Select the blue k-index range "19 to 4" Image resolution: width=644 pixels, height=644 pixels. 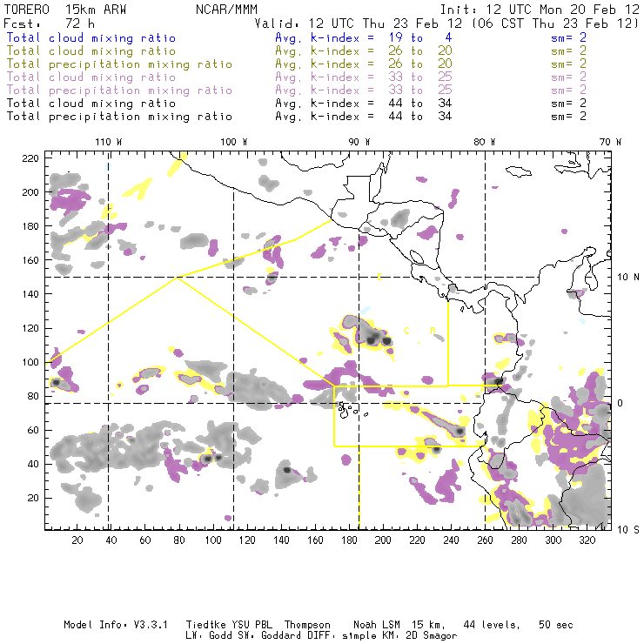tap(420, 37)
